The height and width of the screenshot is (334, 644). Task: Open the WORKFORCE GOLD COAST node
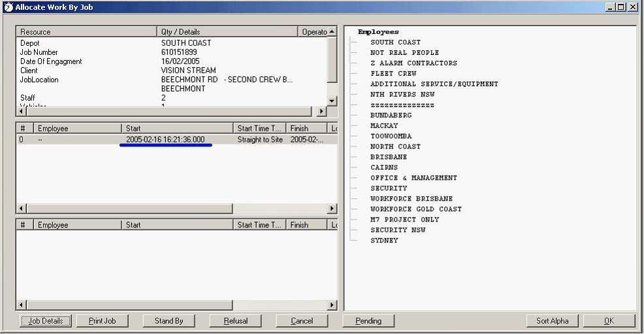[x=415, y=209]
